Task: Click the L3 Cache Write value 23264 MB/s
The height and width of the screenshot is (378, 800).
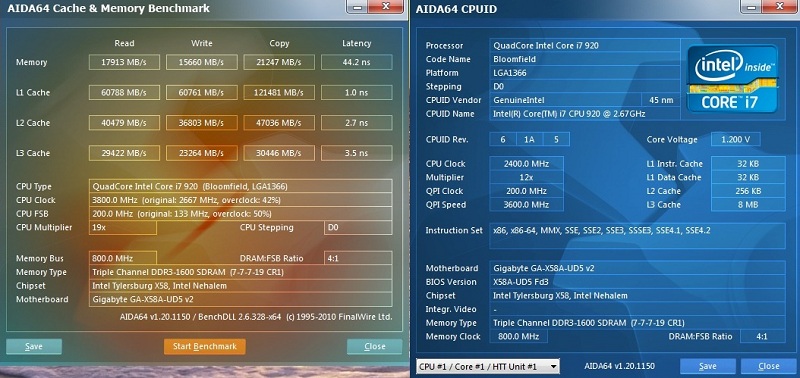Action: tap(202, 153)
